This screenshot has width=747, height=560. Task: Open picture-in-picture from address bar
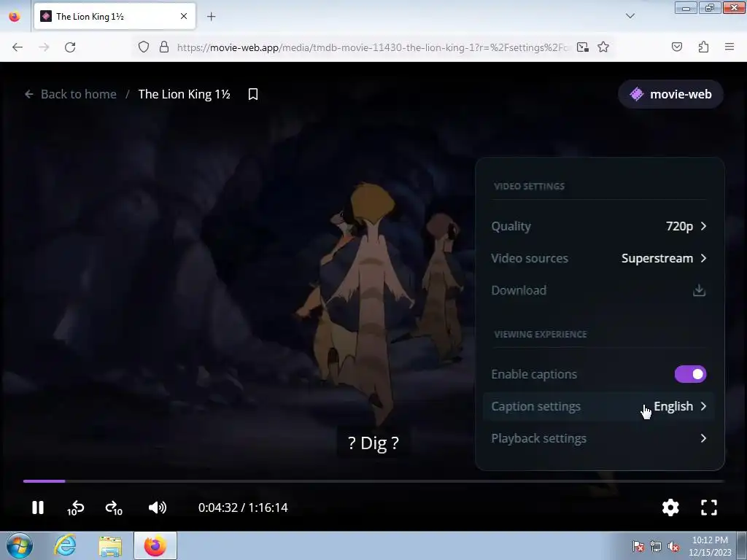(x=582, y=47)
